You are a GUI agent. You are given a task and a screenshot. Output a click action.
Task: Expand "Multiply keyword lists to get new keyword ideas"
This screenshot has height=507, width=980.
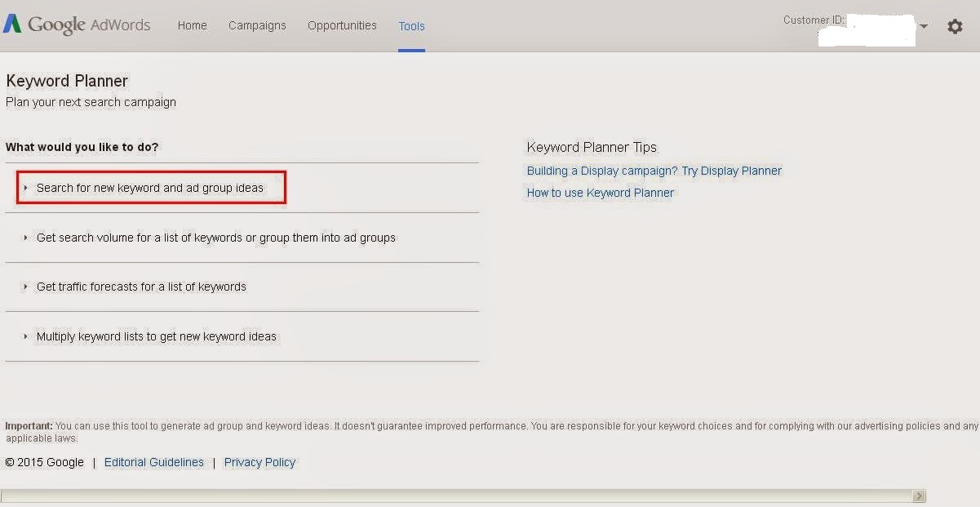[x=156, y=336]
